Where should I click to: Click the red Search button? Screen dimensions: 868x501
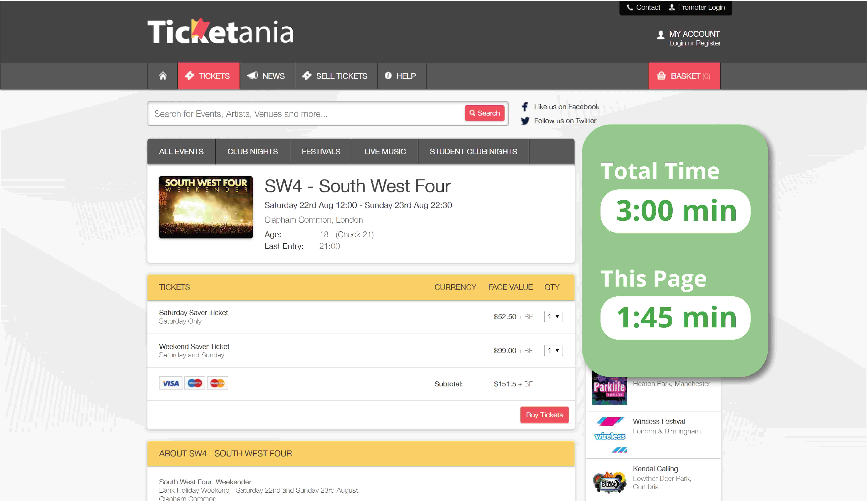point(485,113)
